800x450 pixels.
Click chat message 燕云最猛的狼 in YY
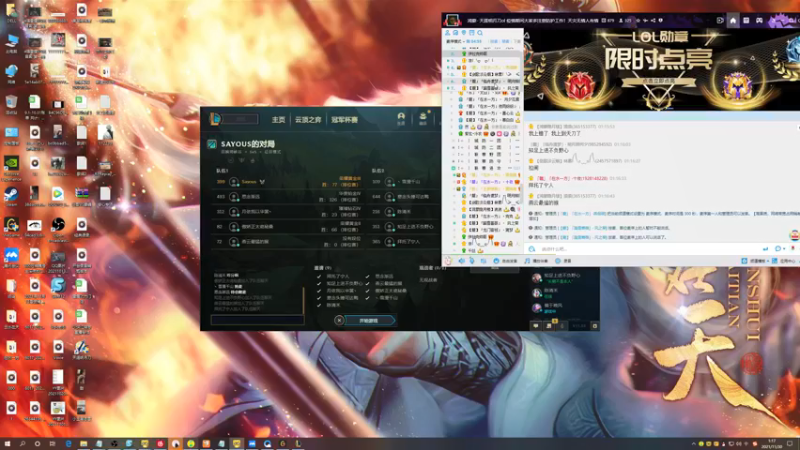point(543,203)
